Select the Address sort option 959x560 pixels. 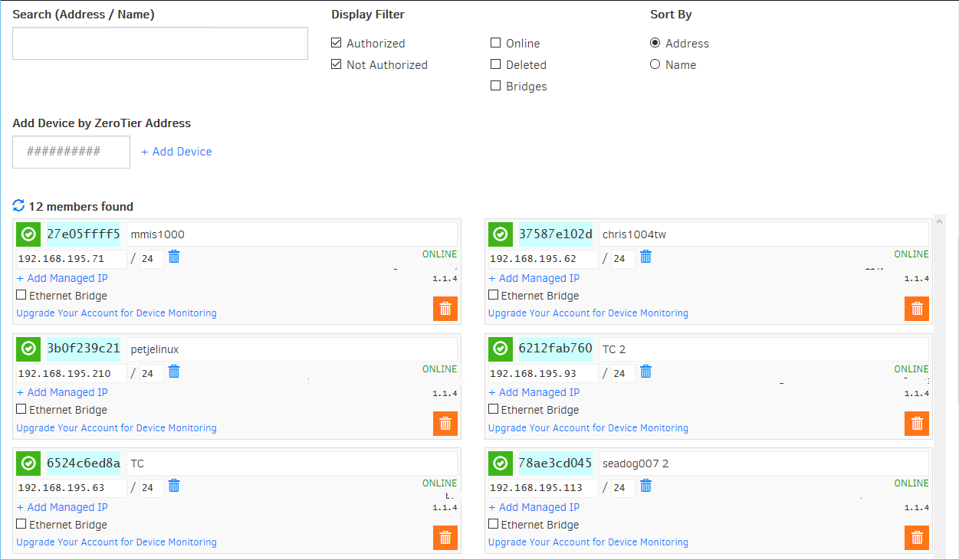tap(655, 44)
